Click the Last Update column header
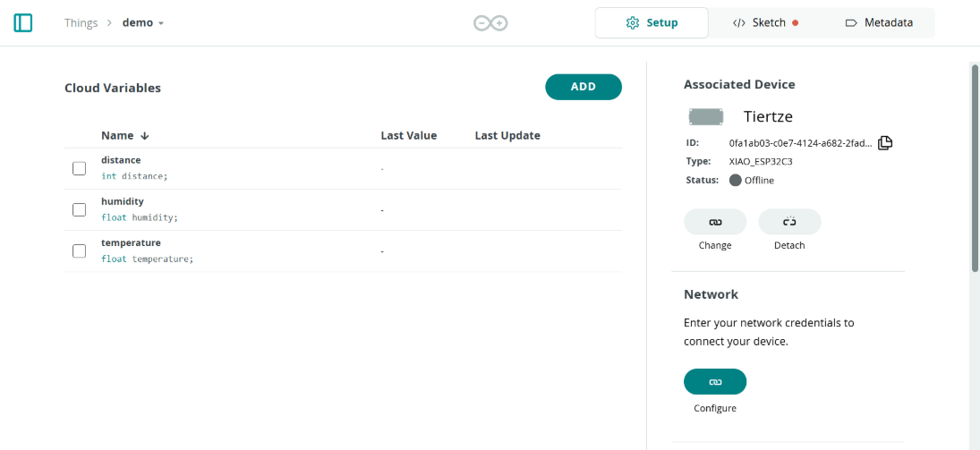 tap(507, 136)
